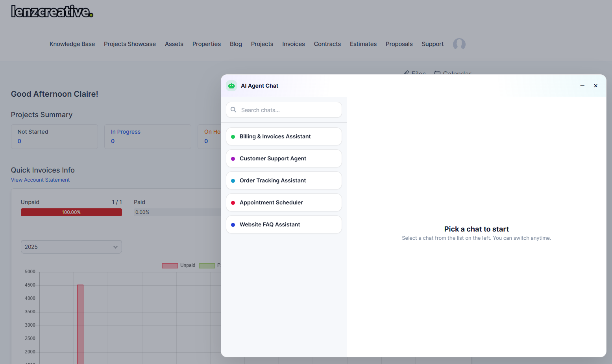
Task: Click the red dot beside Appointment Scheduler
Action: [x=233, y=203]
